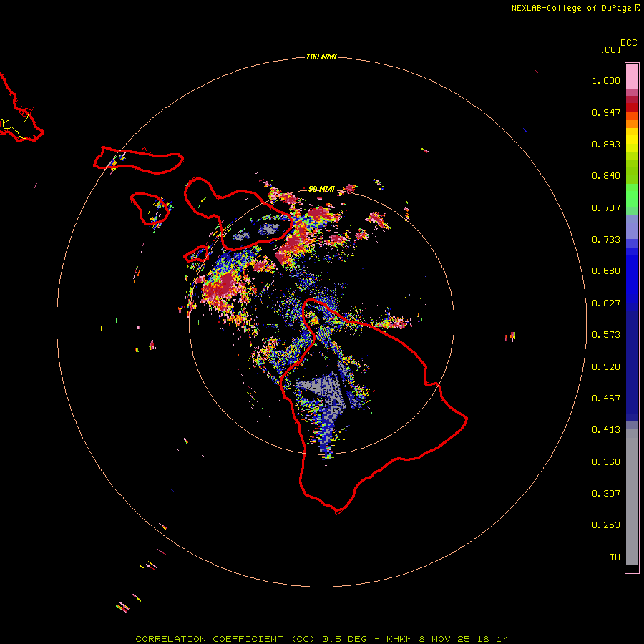The image size is (644, 644).
Task: Select the 0.680 legend value
Action: [x=606, y=271]
